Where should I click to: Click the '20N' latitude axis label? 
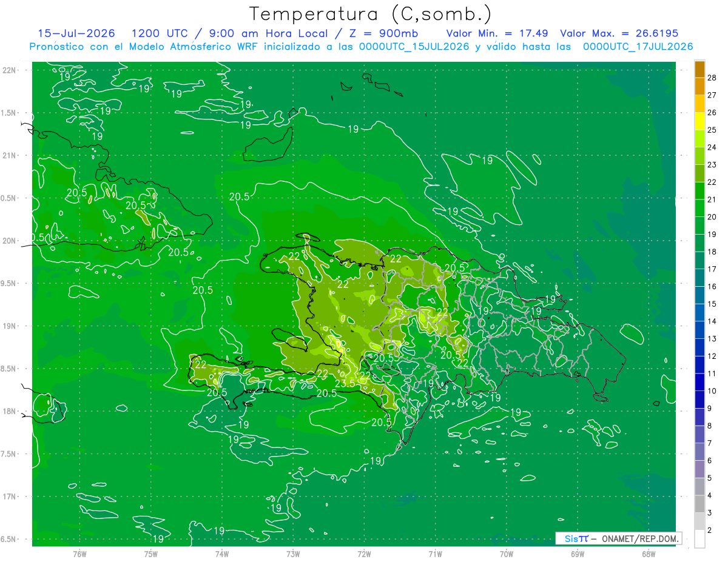click(8, 241)
